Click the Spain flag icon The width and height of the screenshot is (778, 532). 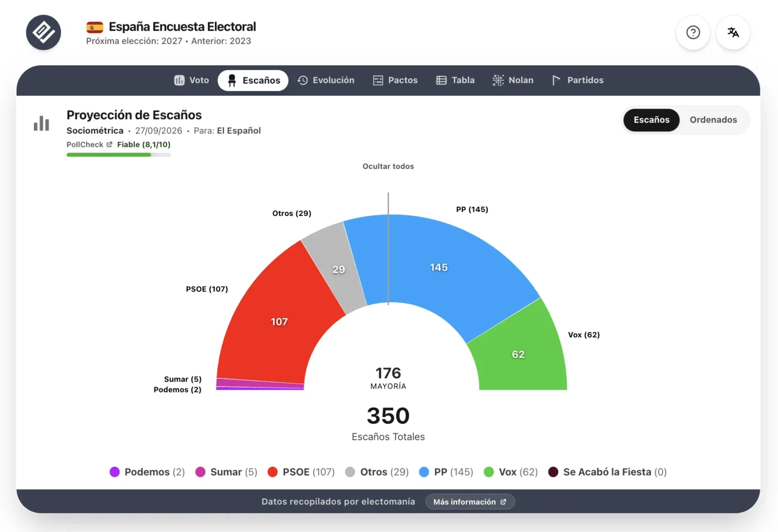[95, 27]
